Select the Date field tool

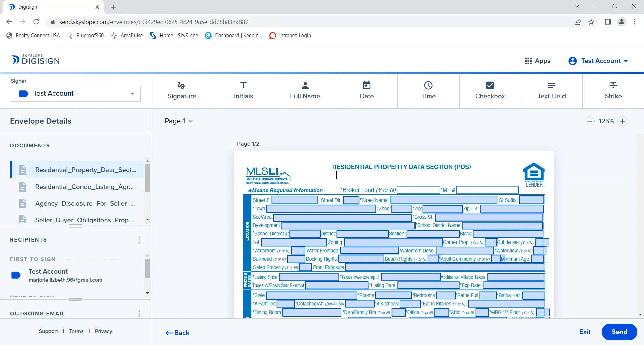(x=367, y=91)
